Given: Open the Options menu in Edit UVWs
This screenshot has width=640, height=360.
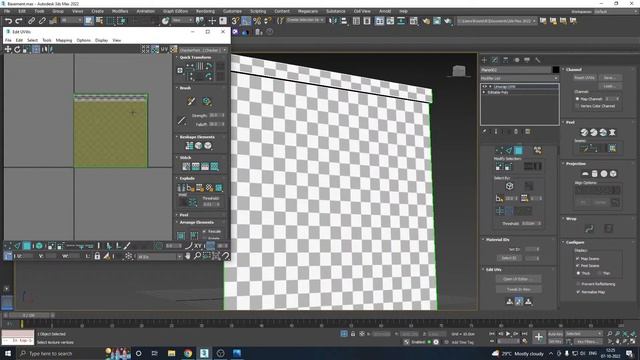Looking at the screenshot, I should point(83,40).
